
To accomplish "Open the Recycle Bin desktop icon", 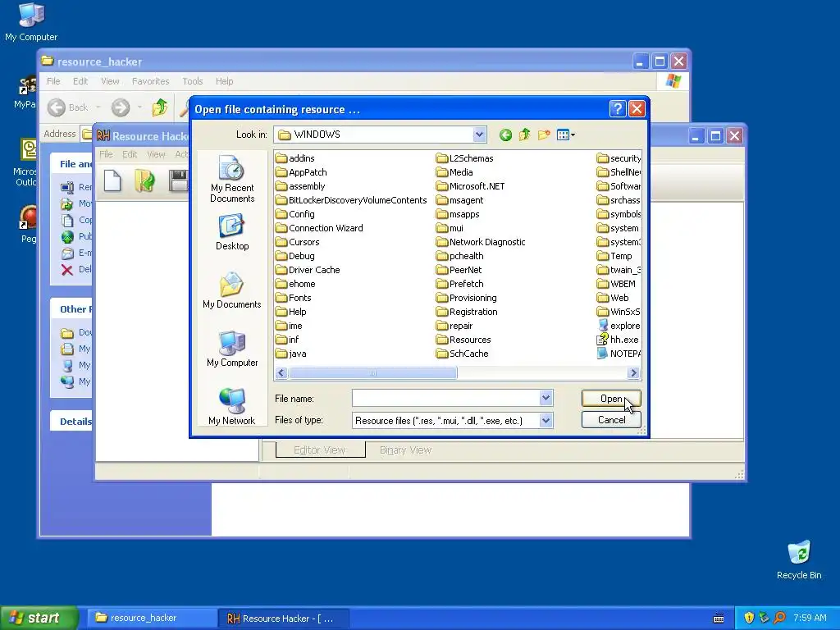I will pos(799,559).
